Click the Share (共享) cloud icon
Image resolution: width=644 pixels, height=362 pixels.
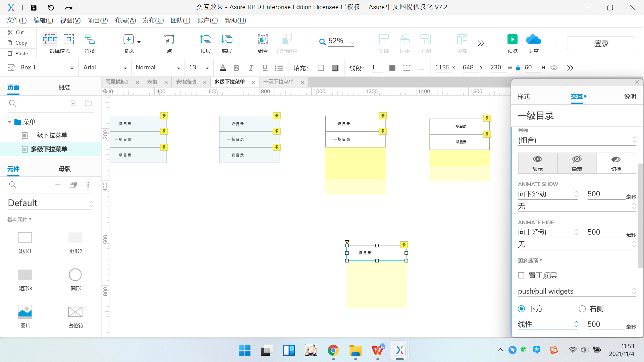[533, 40]
